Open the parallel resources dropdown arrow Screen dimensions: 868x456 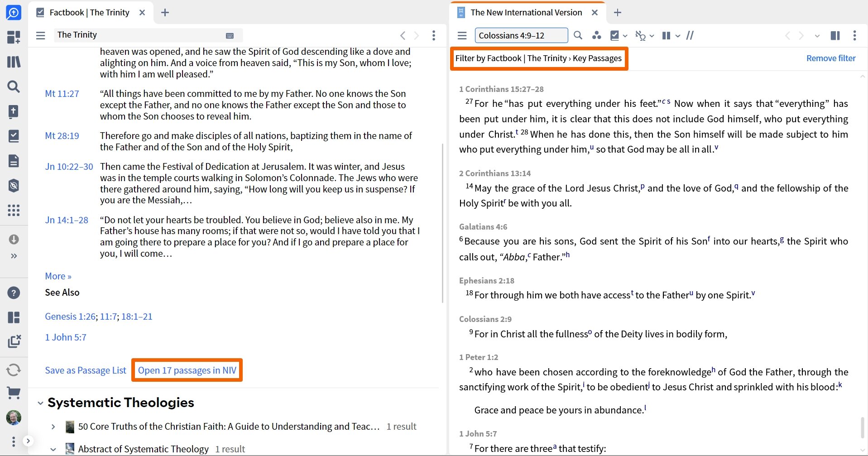(678, 36)
